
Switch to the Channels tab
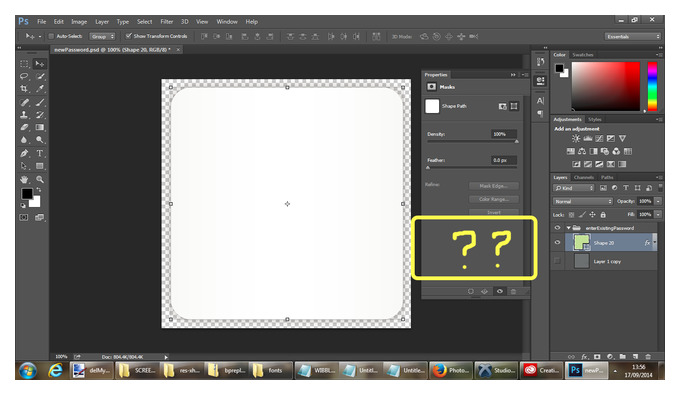pyautogui.click(x=584, y=177)
